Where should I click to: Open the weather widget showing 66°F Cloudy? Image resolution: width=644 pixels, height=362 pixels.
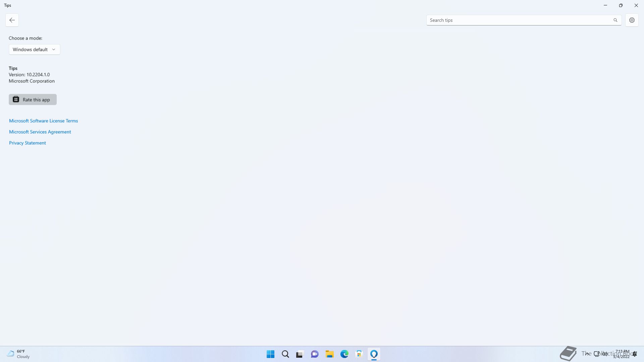coord(18,354)
